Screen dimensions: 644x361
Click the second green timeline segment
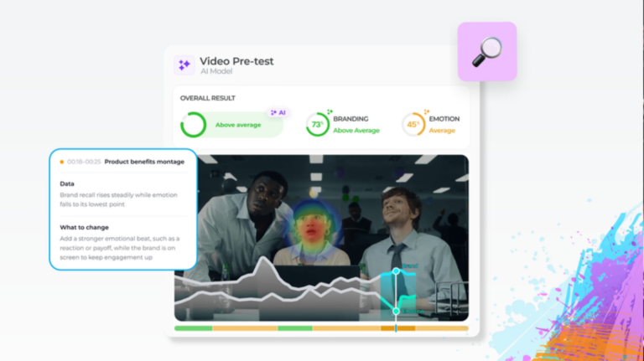click(x=295, y=328)
